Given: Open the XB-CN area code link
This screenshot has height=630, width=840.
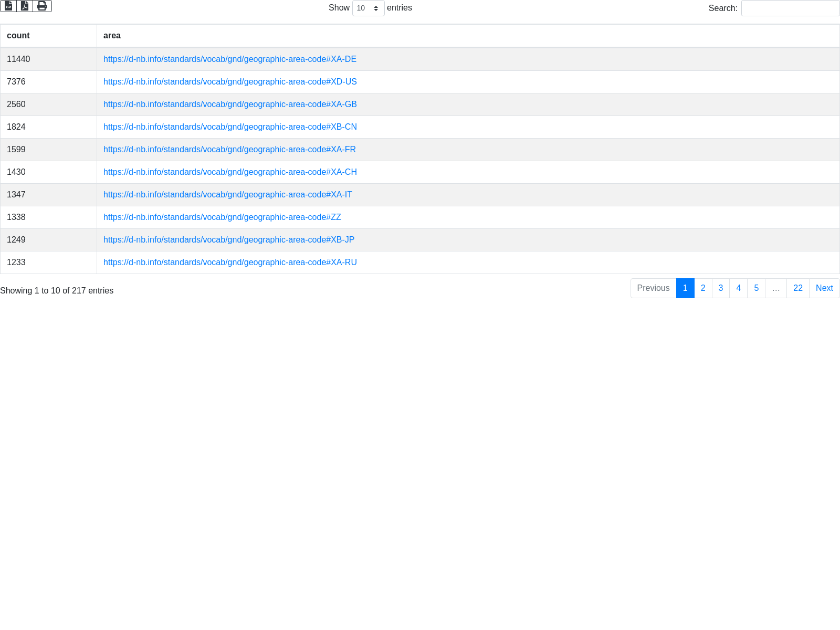Looking at the screenshot, I should [230, 127].
